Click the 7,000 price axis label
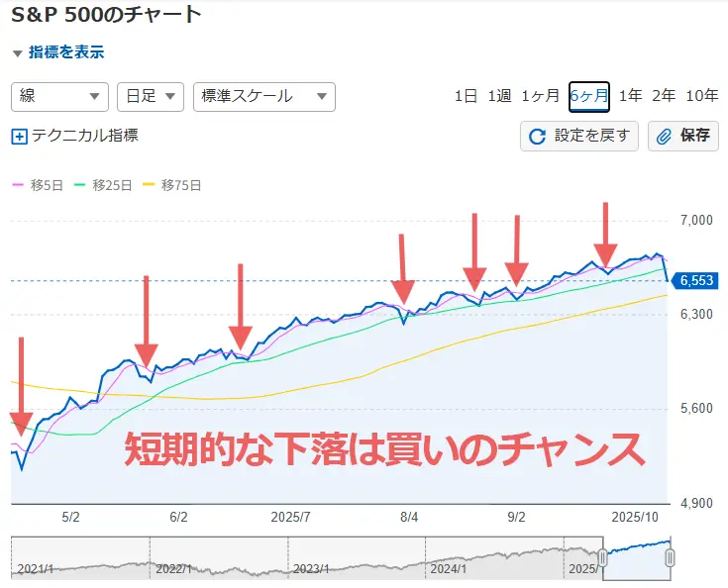728x588 pixels. point(696,221)
